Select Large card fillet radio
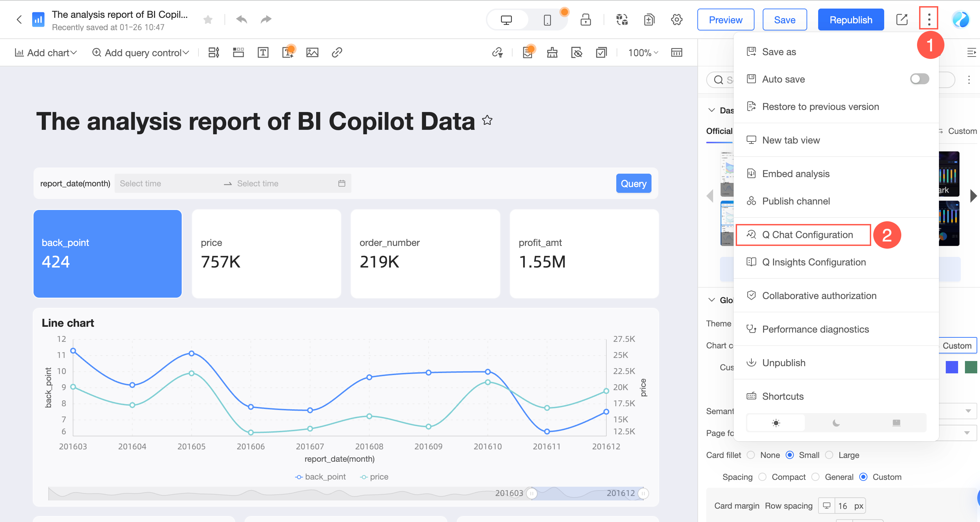980x522 pixels. pos(829,455)
